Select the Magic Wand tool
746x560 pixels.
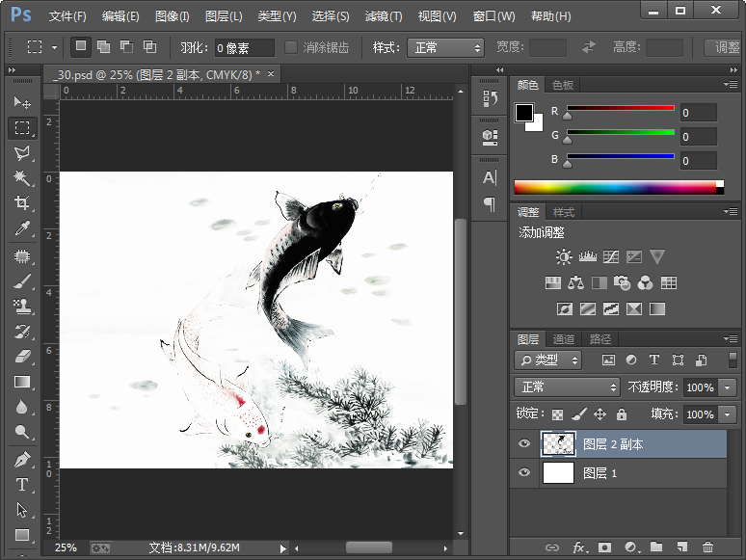coord(22,178)
